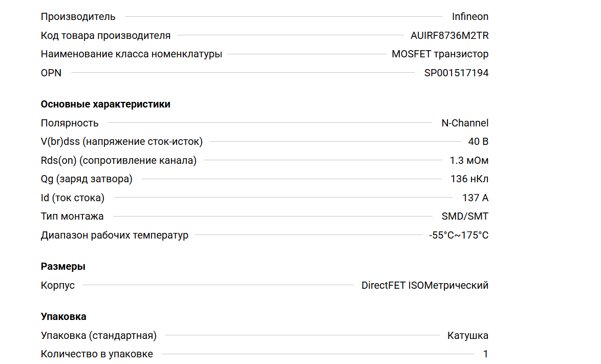Click the Код товара производителя label

pos(105,35)
